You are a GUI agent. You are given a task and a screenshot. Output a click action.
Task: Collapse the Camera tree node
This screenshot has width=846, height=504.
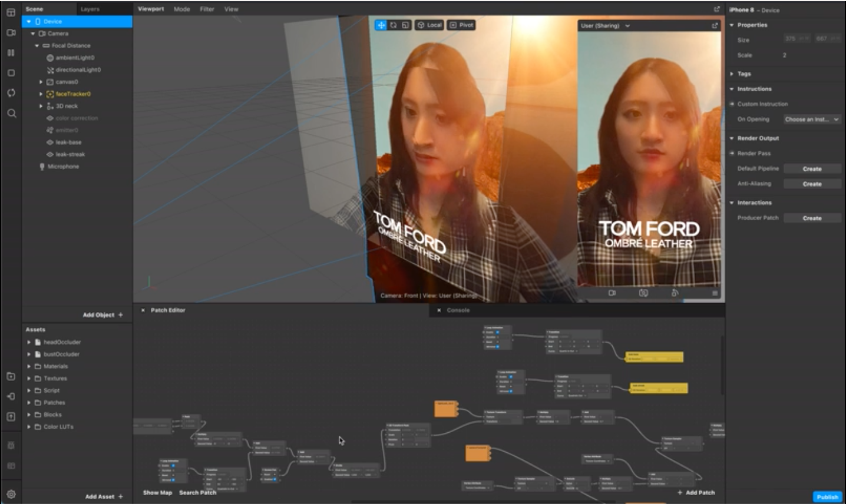[33, 34]
